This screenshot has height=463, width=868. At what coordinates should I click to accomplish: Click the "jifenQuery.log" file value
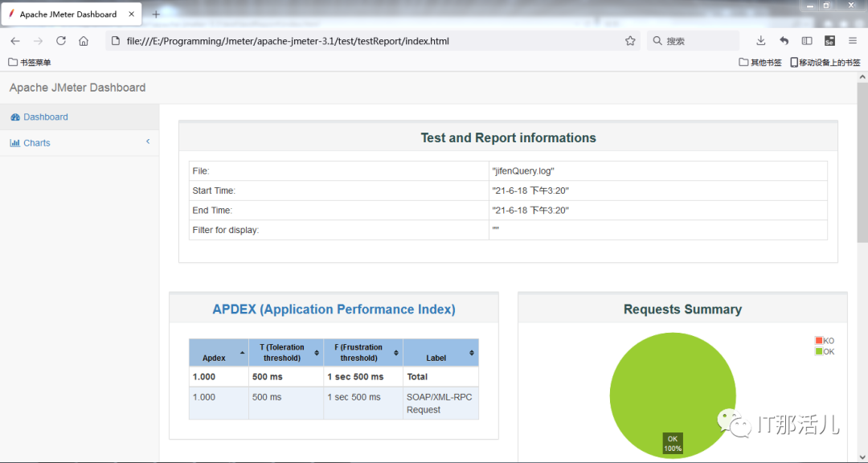tap(523, 171)
